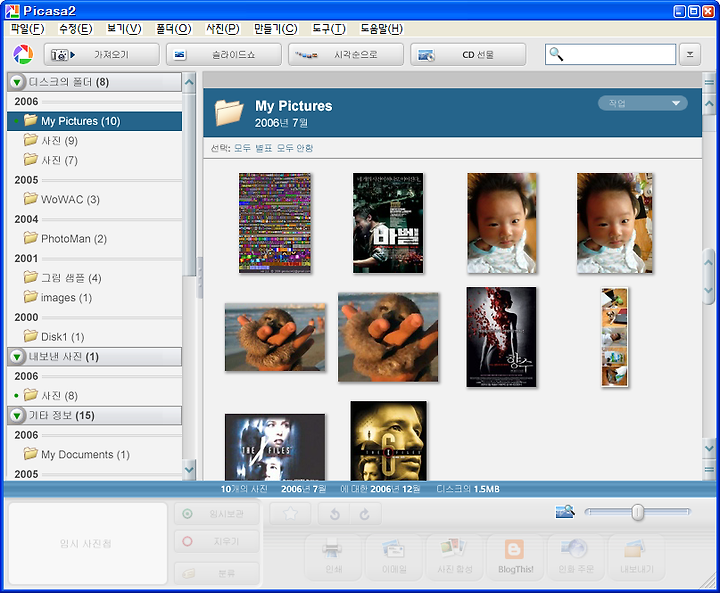Select the X-Files blue poster thumbnail
Screen dimensions: 720x593
275,447
